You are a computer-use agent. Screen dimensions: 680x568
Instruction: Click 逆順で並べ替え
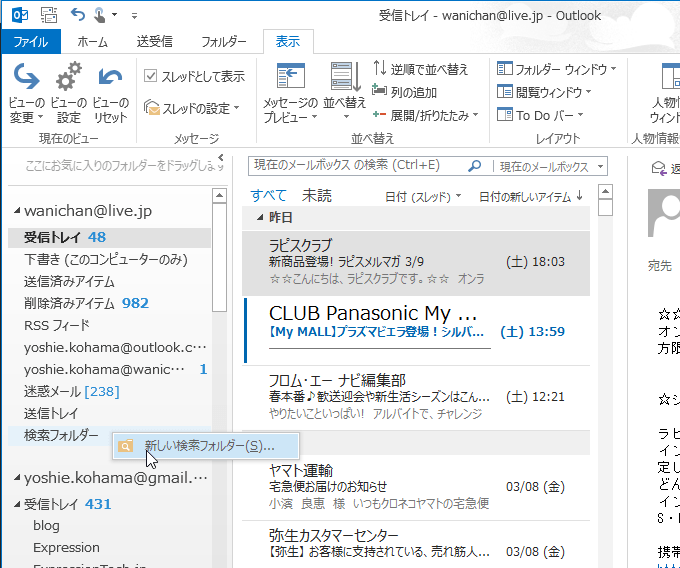click(x=421, y=69)
